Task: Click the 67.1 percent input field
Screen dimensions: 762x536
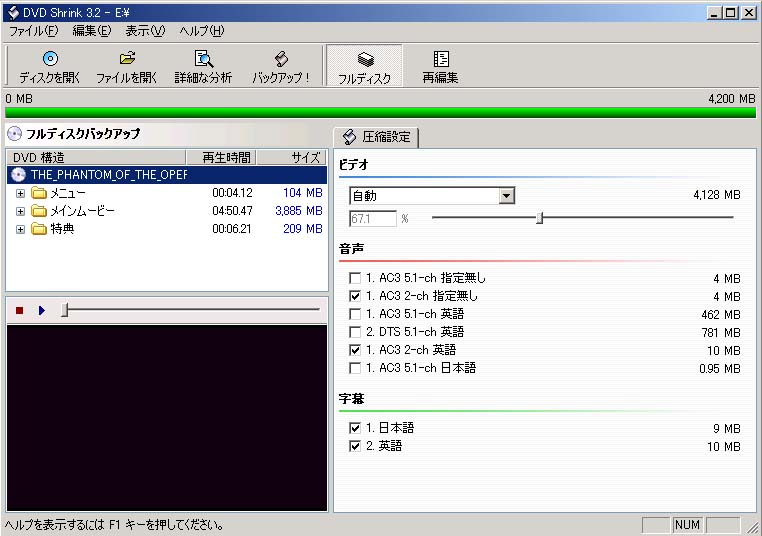Action: coord(373,219)
